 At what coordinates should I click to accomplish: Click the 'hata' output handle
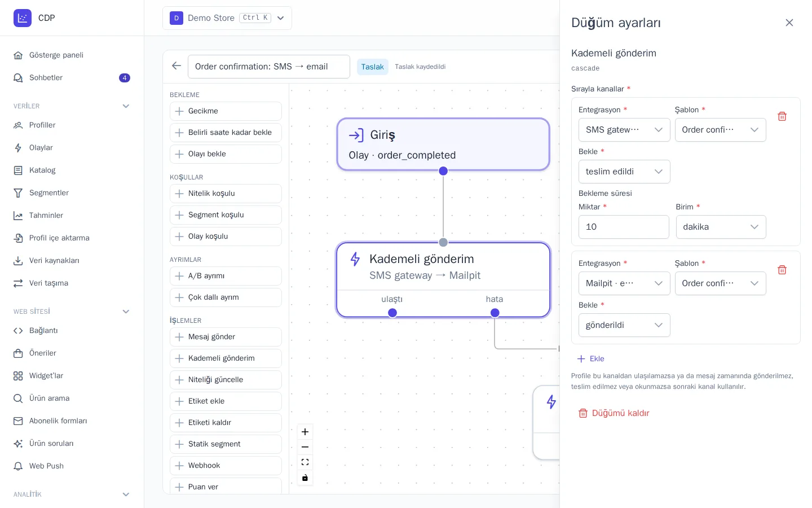495,313
